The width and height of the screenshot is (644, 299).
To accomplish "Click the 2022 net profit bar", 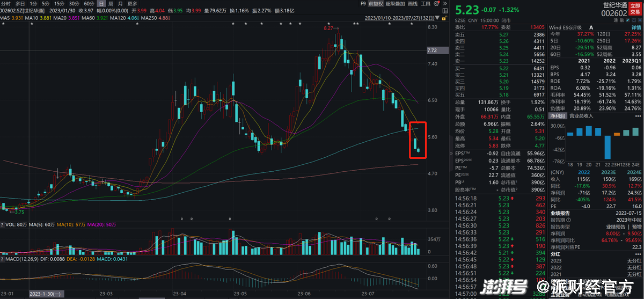I will (608, 147).
